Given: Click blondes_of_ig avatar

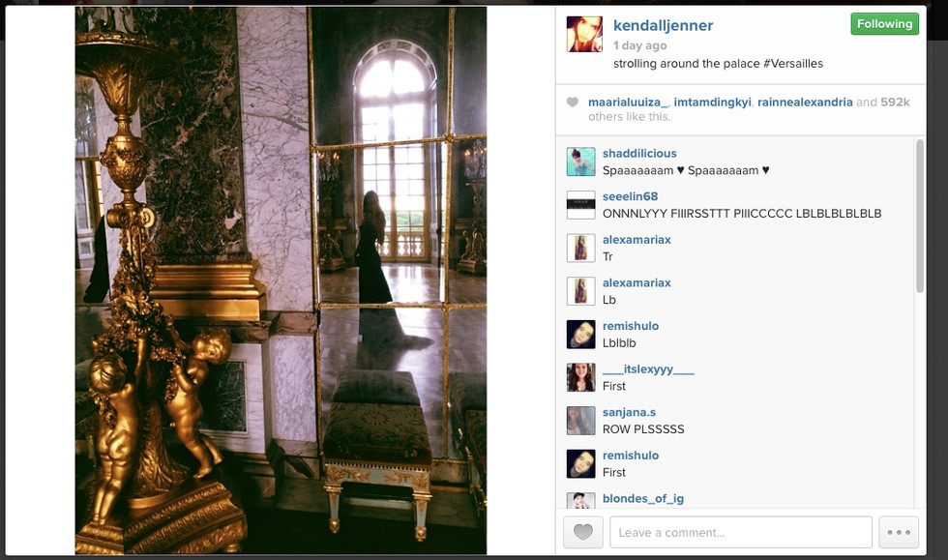Looking at the screenshot, I should tap(580, 501).
